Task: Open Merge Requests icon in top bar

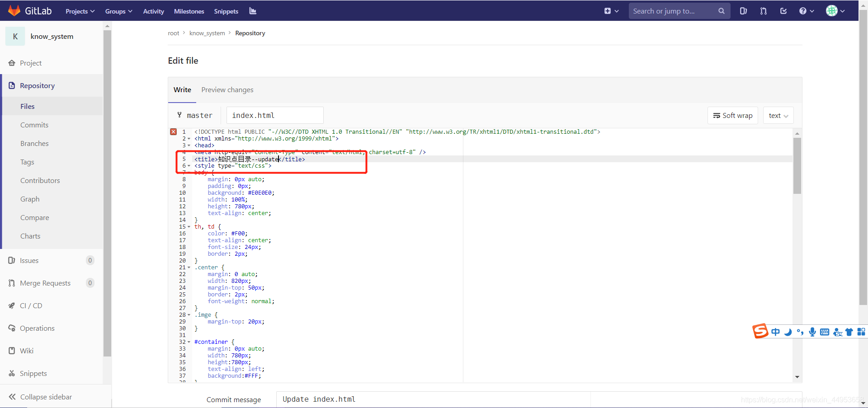Action: 764,11
